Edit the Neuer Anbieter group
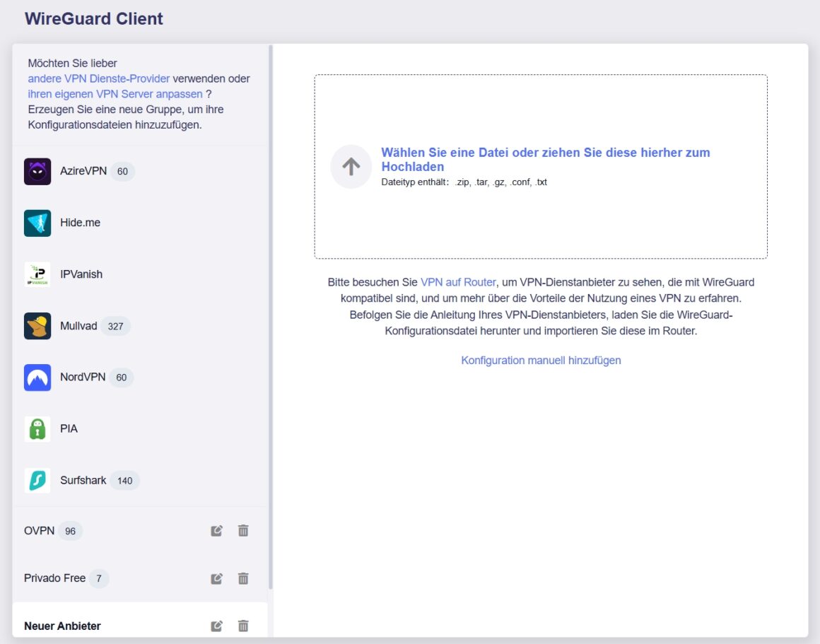The height and width of the screenshot is (644, 820). coord(216,626)
